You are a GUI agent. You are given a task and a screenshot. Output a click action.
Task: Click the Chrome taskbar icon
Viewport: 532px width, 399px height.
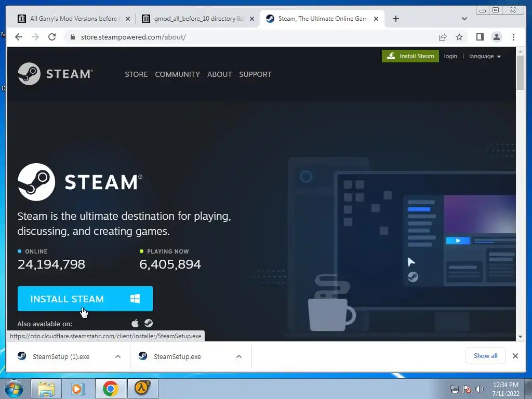point(110,389)
